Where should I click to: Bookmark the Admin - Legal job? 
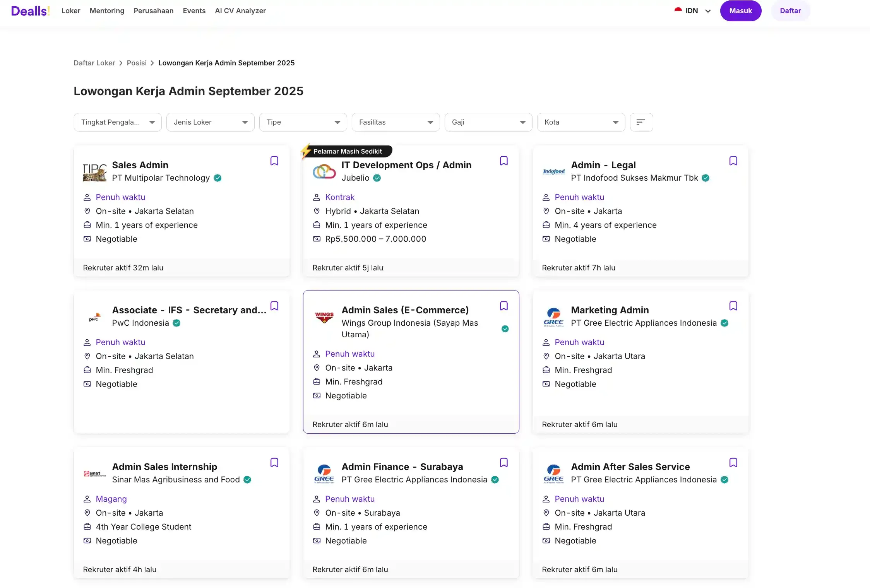[733, 161]
